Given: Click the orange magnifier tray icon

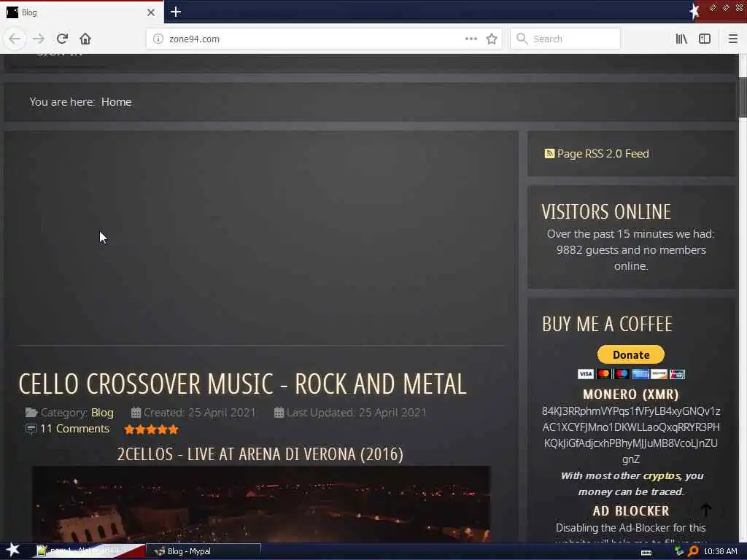Looking at the screenshot, I should pyautogui.click(x=693, y=551).
